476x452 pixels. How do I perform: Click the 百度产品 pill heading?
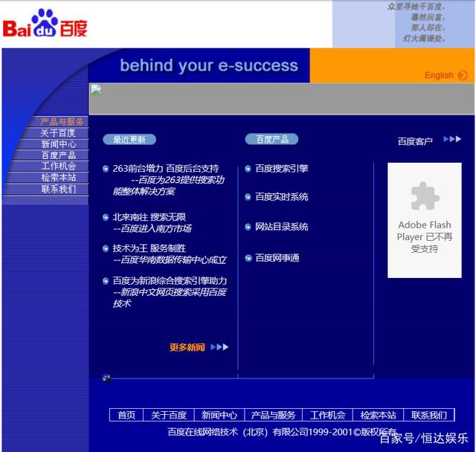pyautogui.click(x=271, y=139)
